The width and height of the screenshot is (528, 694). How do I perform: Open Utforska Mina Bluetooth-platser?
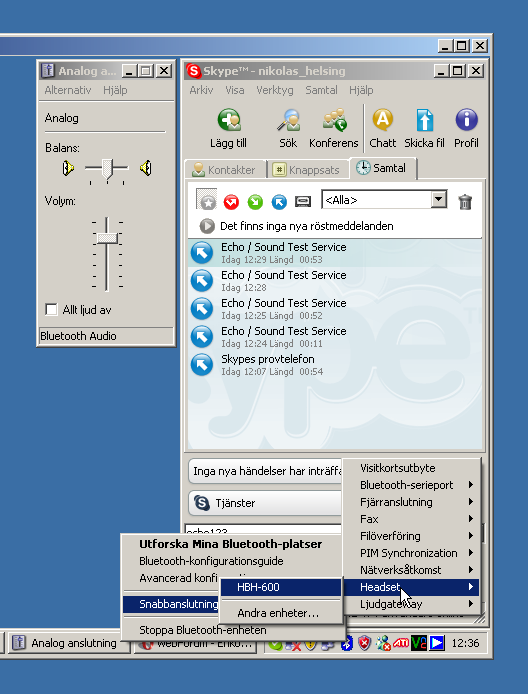click(231, 544)
